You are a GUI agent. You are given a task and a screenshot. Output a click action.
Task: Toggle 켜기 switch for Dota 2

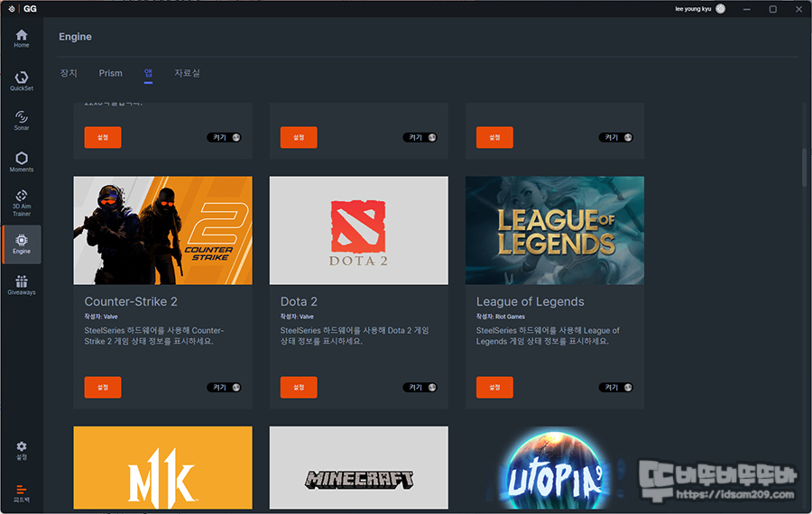(420, 387)
